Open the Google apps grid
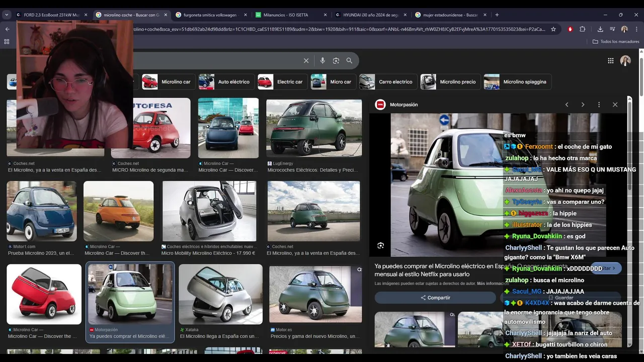This screenshot has width=644, height=362. tap(610, 60)
